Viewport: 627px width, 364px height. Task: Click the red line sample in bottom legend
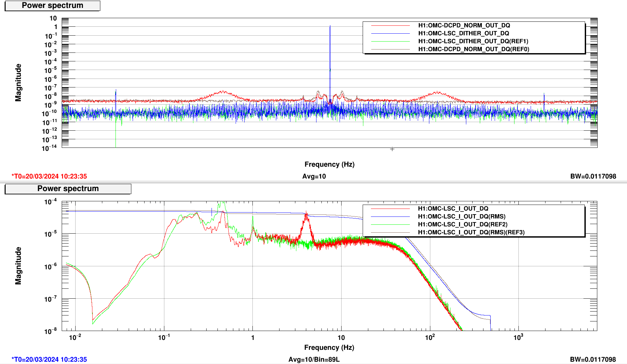[x=390, y=209]
